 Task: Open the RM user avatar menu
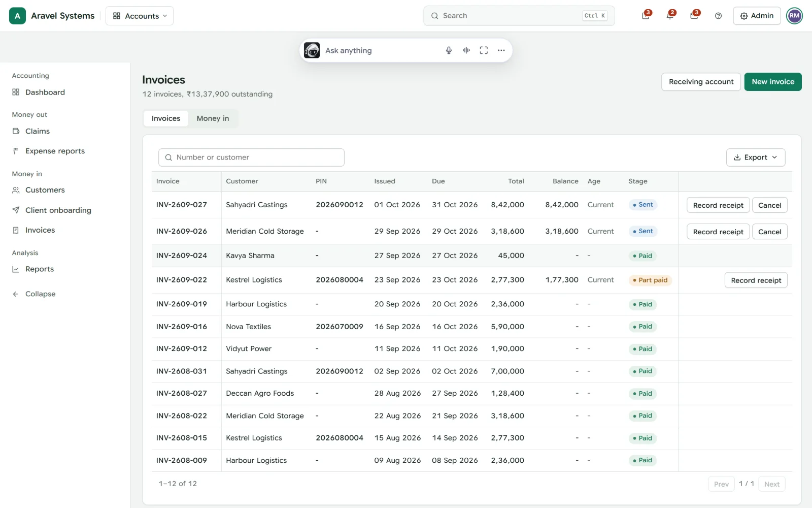(794, 16)
